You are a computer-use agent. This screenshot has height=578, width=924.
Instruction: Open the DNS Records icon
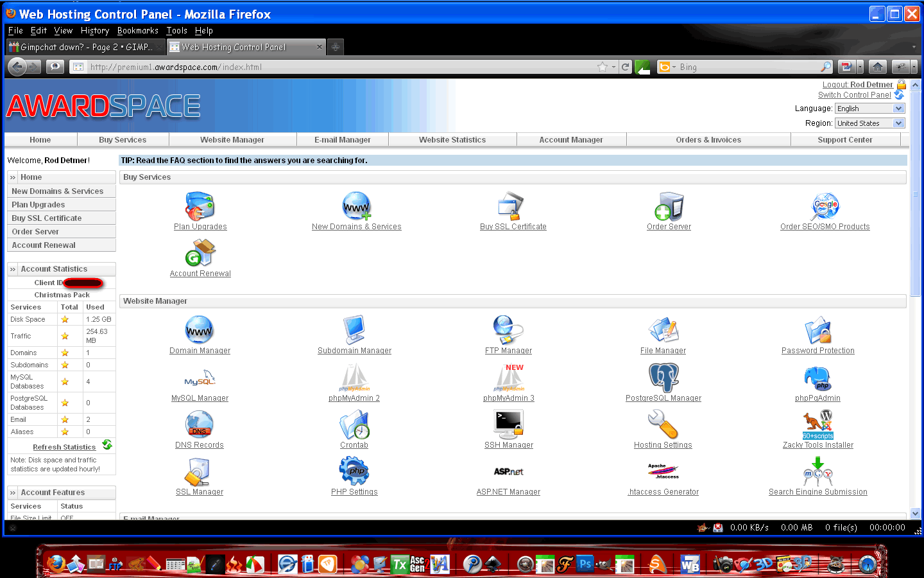pyautogui.click(x=199, y=424)
